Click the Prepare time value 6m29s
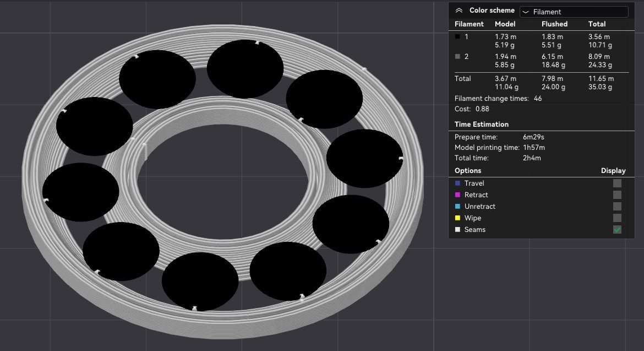644x351 pixels. coord(533,137)
